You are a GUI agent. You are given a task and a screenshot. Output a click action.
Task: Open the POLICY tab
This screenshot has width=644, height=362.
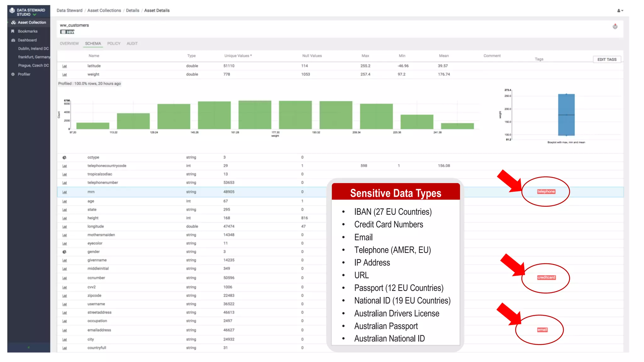pos(114,43)
